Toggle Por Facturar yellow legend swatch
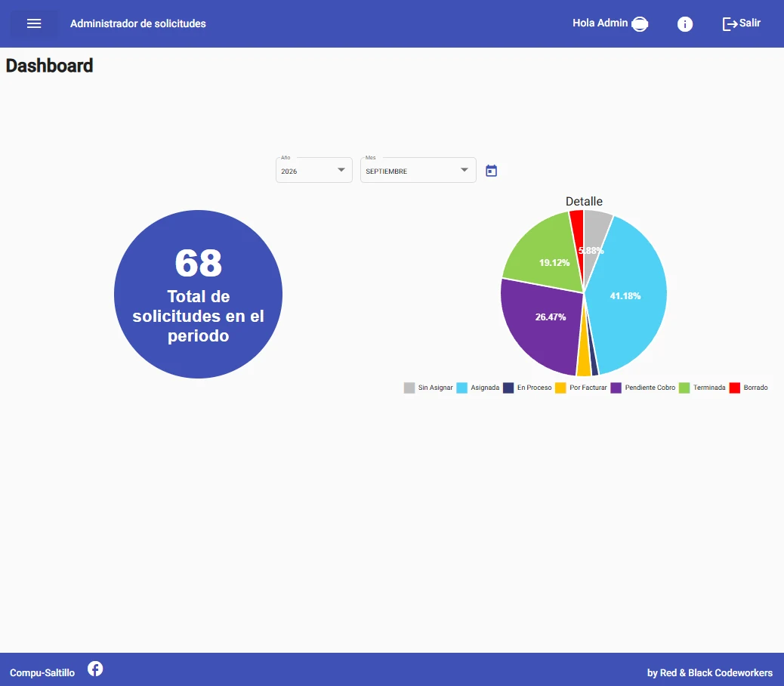 pos(560,388)
